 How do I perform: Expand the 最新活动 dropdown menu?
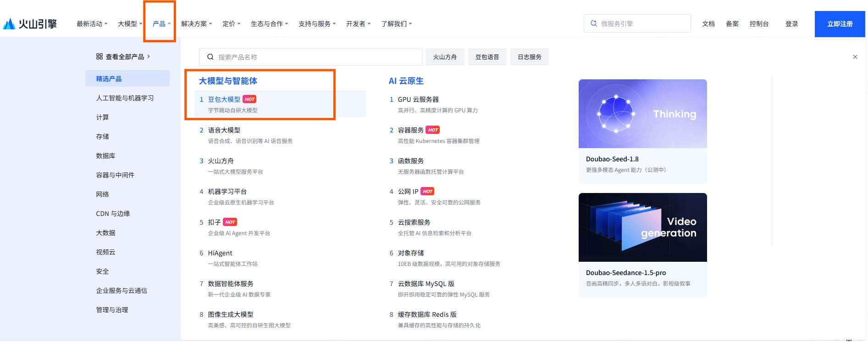point(92,24)
